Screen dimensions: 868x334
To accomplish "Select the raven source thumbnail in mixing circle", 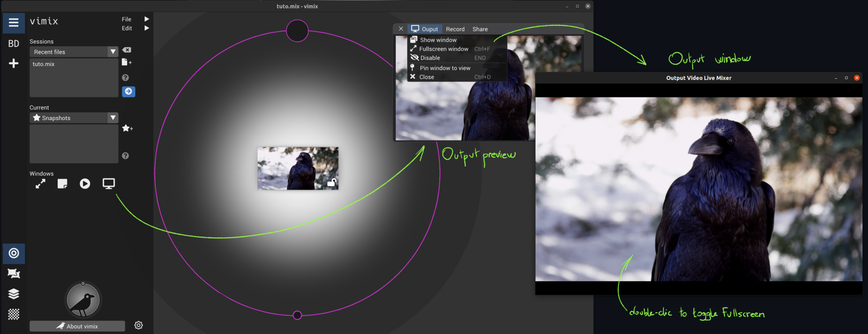I will coord(298,168).
